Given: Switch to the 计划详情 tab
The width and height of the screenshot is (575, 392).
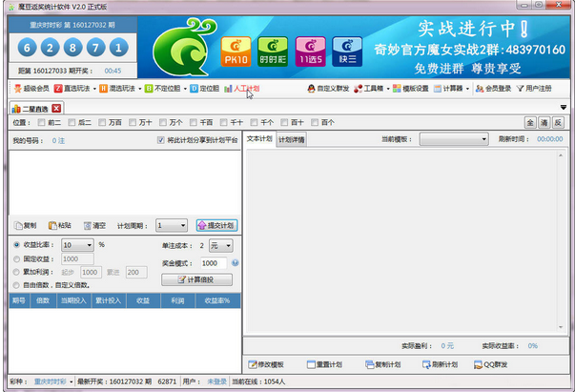Looking at the screenshot, I should click(x=291, y=139).
